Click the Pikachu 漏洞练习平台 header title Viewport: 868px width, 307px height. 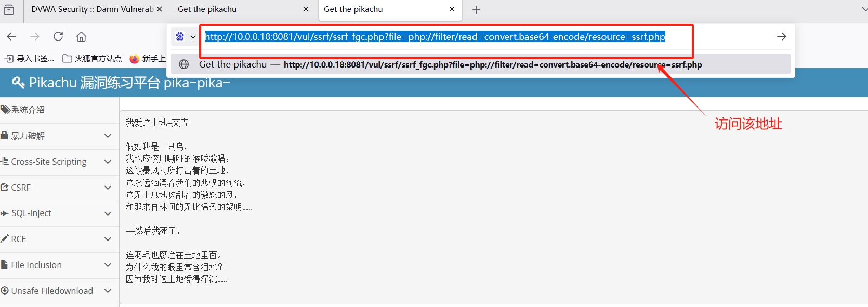pos(129,83)
